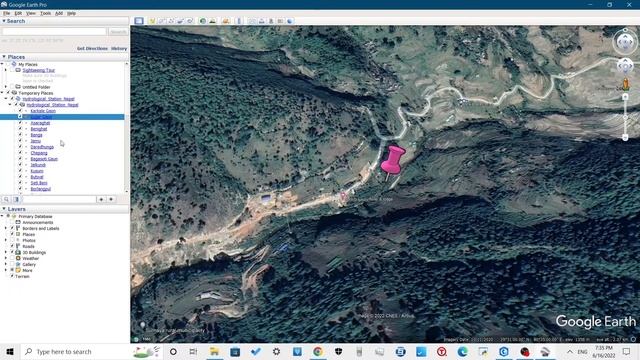Screen dimensions: 640x360
Task: Collapse the Places panel header
Action: (x=4, y=57)
